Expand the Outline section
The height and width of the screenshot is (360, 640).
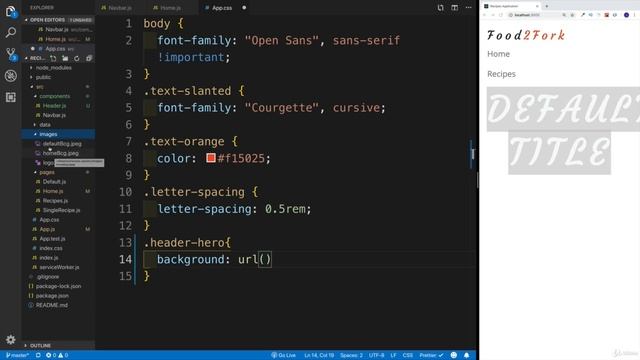[x=40, y=345]
